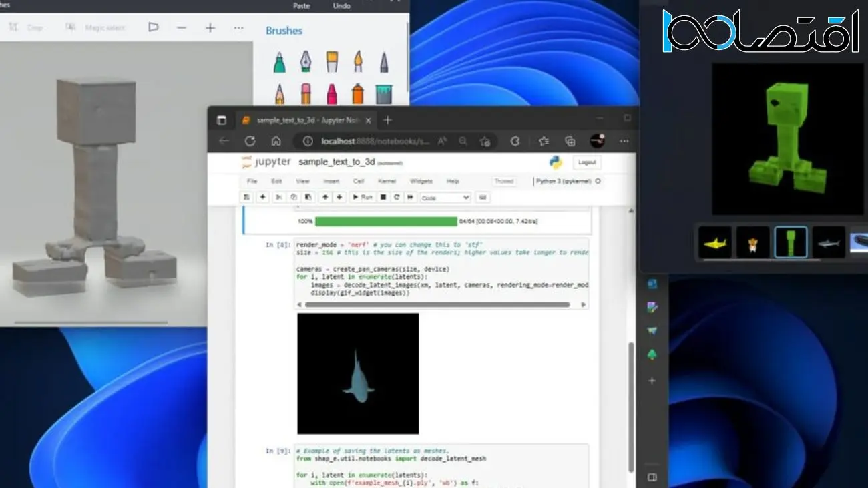Select the orange spray can brush
The image size is (868, 488).
(x=358, y=93)
